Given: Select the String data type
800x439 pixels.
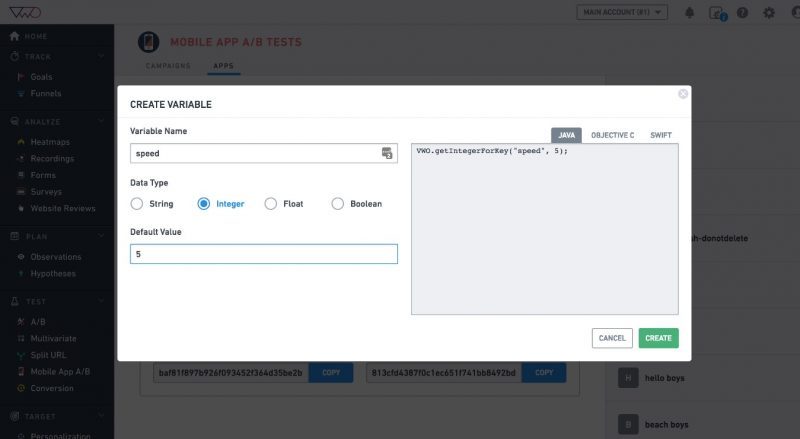Looking at the screenshot, I should click(137, 204).
